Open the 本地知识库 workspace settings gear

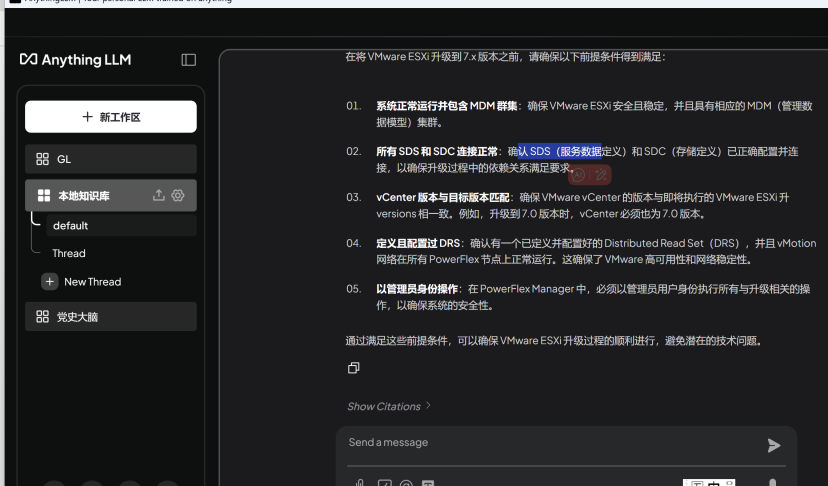(x=178, y=195)
